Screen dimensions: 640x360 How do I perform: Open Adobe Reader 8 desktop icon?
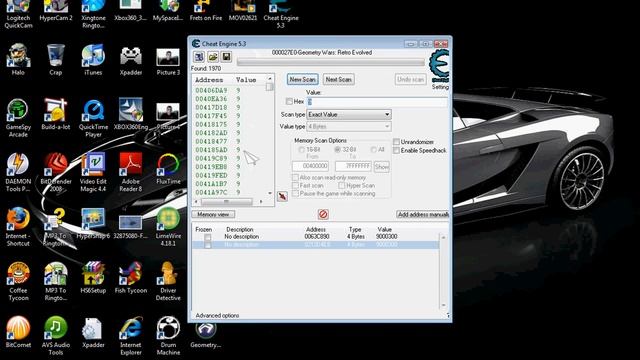(131, 173)
